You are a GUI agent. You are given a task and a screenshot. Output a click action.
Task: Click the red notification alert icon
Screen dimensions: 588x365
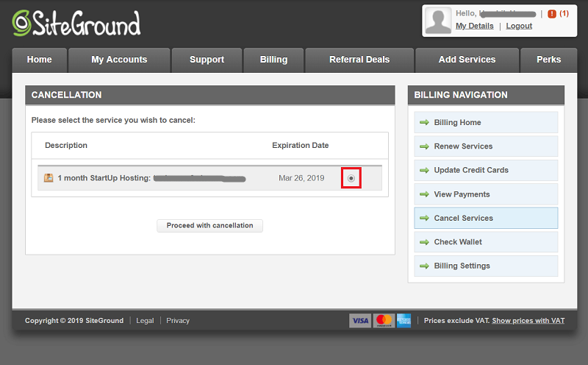[552, 13]
